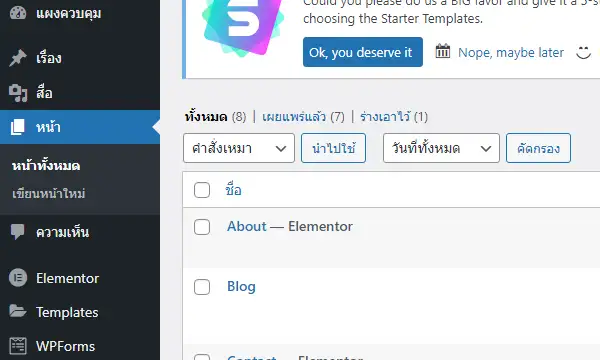Click the calendar icon beside Nope, maybe later
The width and height of the screenshot is (600, 360).
click(443, 51)
